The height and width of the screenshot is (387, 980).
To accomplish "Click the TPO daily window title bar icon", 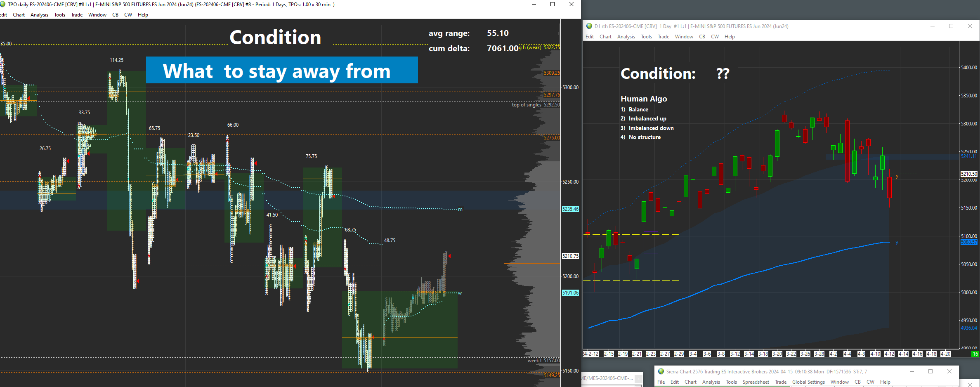I will 3,4.
